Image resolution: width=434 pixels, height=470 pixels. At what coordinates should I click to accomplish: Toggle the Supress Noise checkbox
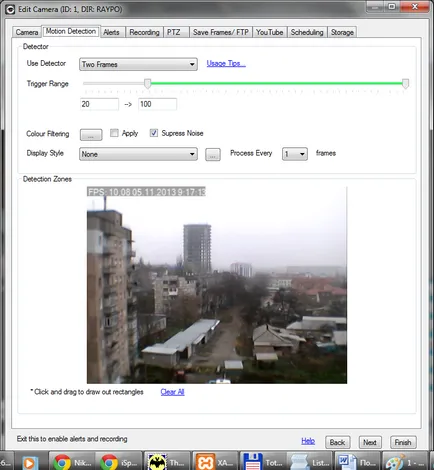[154, 133]
